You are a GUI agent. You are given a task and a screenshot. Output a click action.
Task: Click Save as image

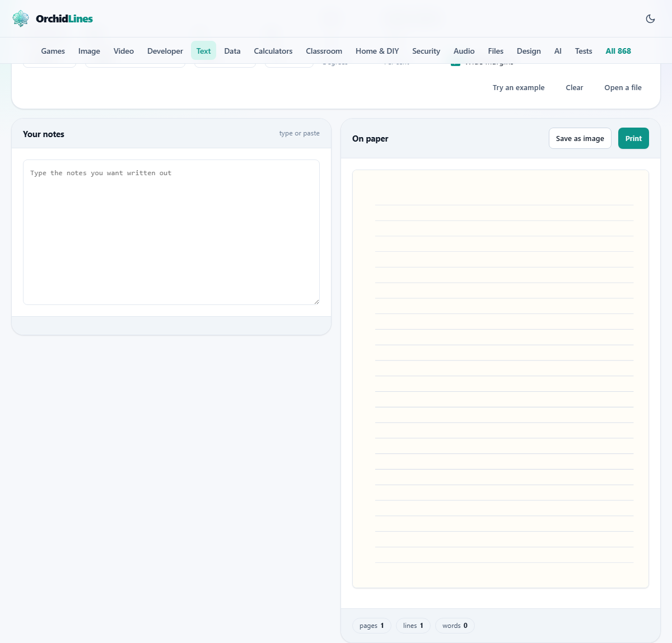point(580,139)
